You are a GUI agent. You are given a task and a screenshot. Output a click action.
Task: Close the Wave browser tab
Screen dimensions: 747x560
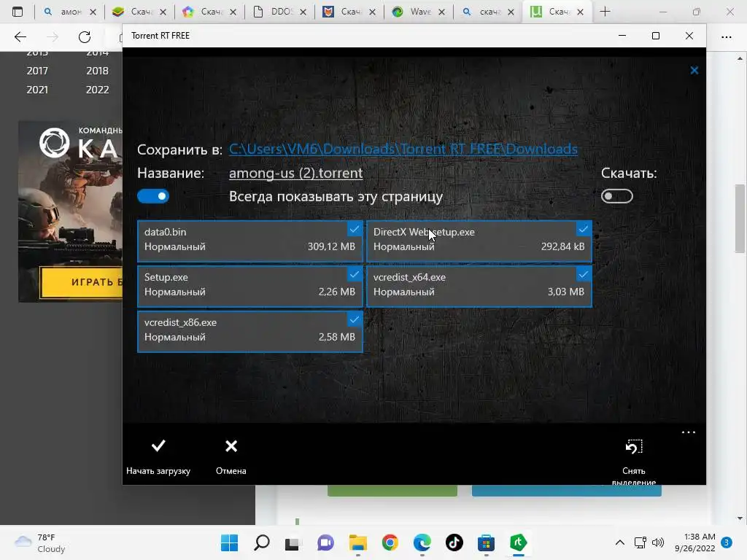pos(441,12)
